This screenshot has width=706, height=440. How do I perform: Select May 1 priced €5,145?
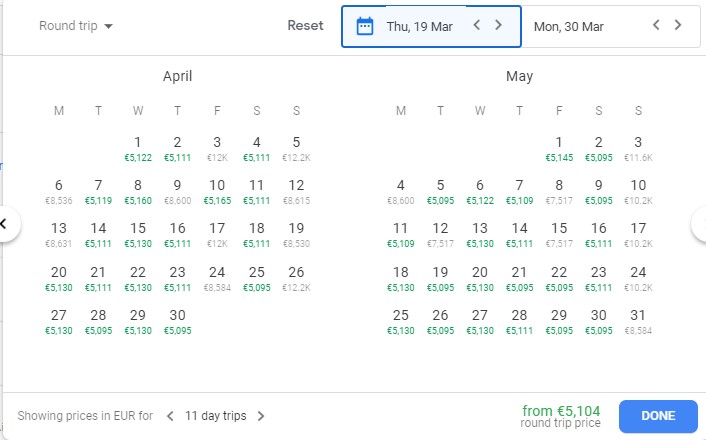559,147
